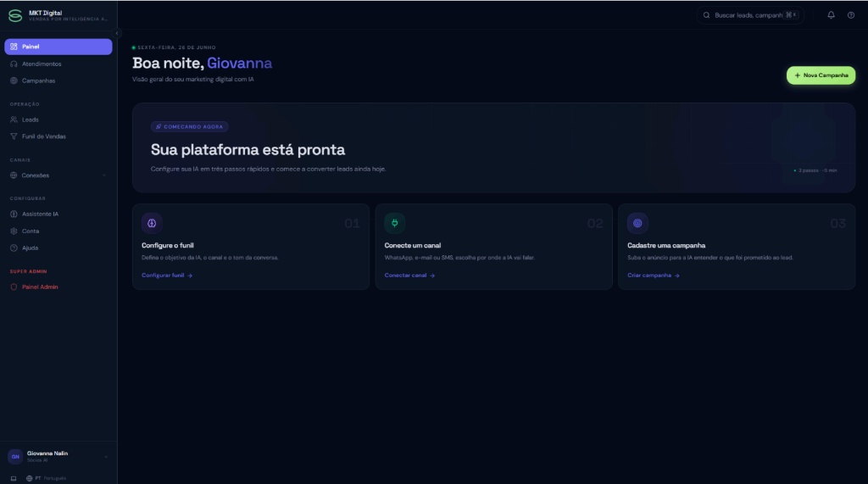
Task: Open the Ajuda menu item
Action: 58,248
